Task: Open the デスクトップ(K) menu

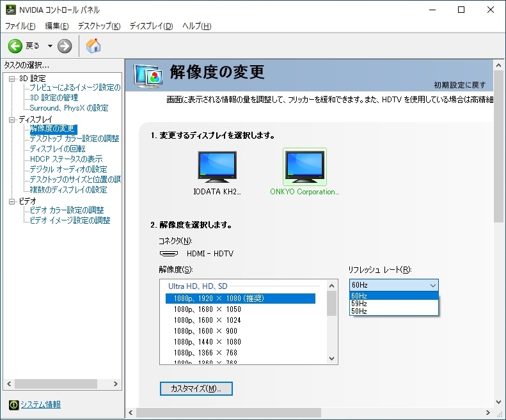Action: 99,26
